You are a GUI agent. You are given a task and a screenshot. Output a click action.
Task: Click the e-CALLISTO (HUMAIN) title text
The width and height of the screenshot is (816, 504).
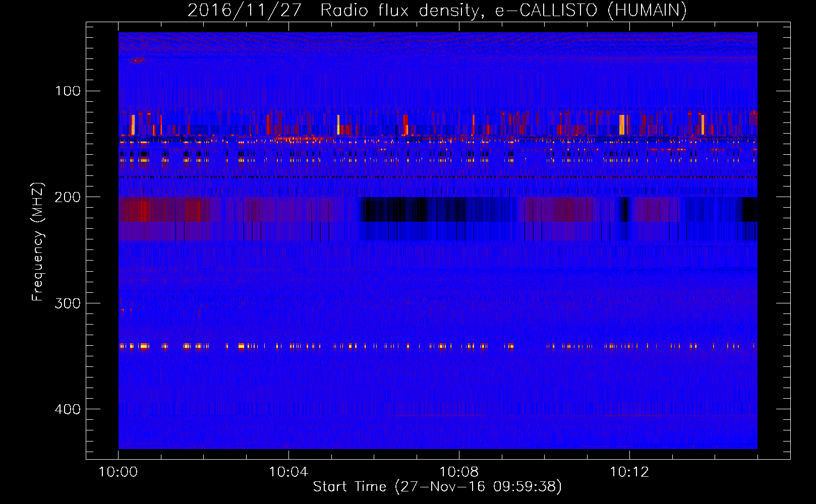pyautogui.click(x=591, y=11)
